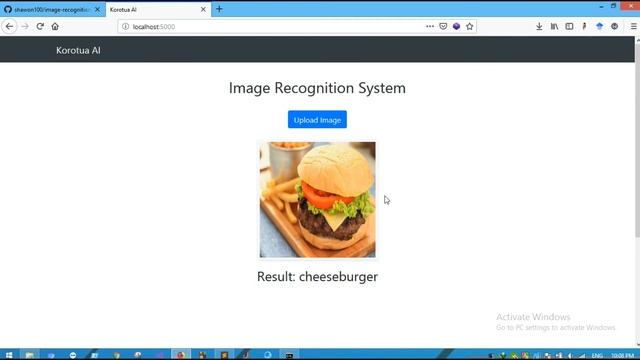Click the 'Result: cheeseburger' text
This screenshot has width=640, height=360.
click(317, 276)
